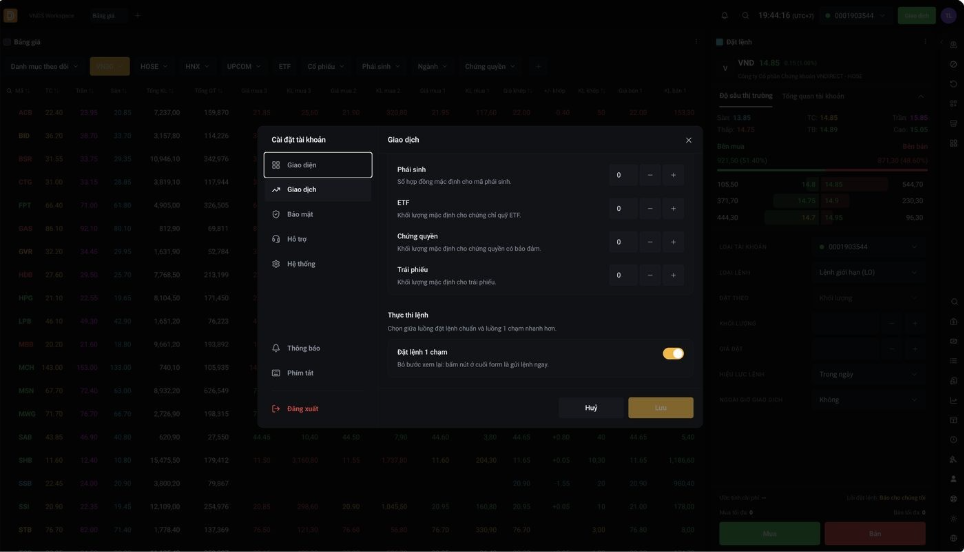Select the VN30 price board tab
This screenshot has width=964, height=552.
coord(109,66)
